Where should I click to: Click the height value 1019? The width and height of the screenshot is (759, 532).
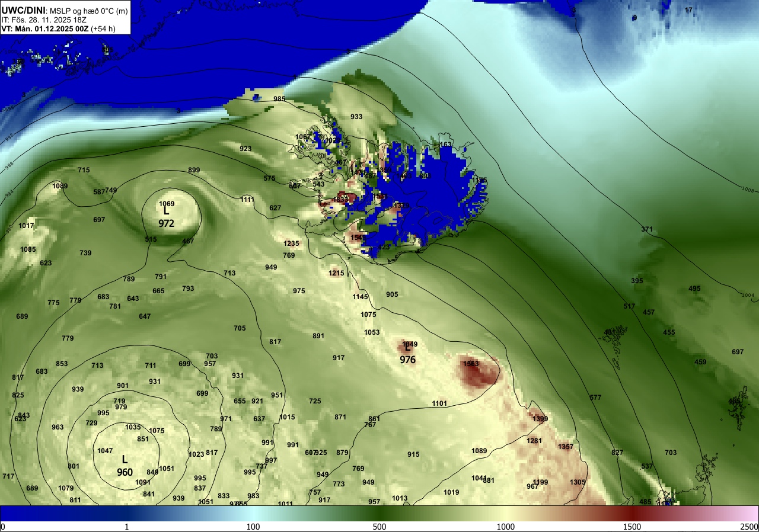coord(451,492)
